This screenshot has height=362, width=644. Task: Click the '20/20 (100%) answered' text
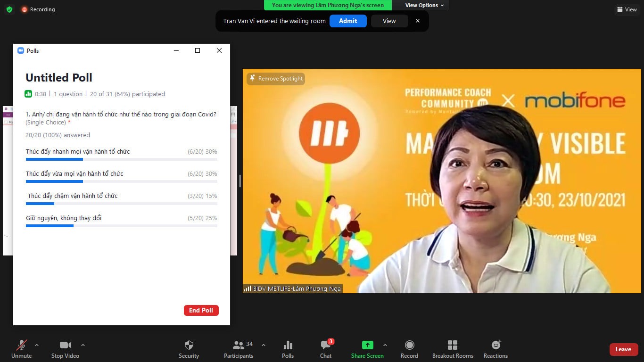58,135
